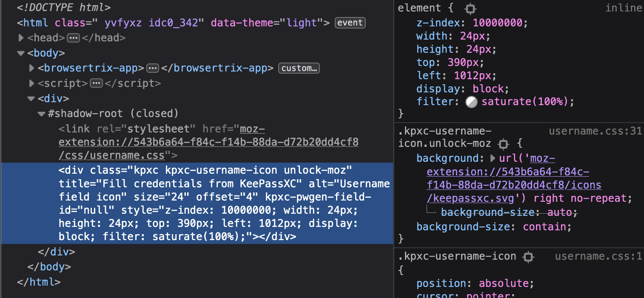Screen dimensions: 644x298
Task: Click the ellipsis inside the script element
Action: pos(97,83)
